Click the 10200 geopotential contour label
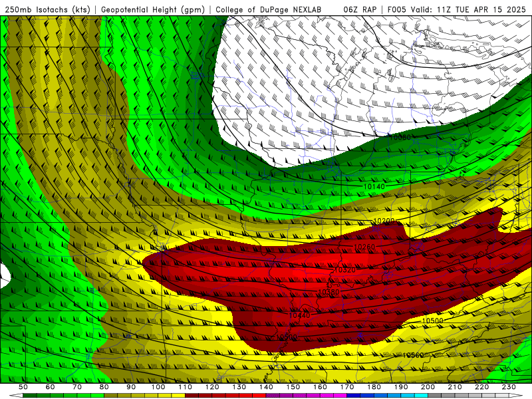This screenshot has width=532, height=399. pos(384,221)
